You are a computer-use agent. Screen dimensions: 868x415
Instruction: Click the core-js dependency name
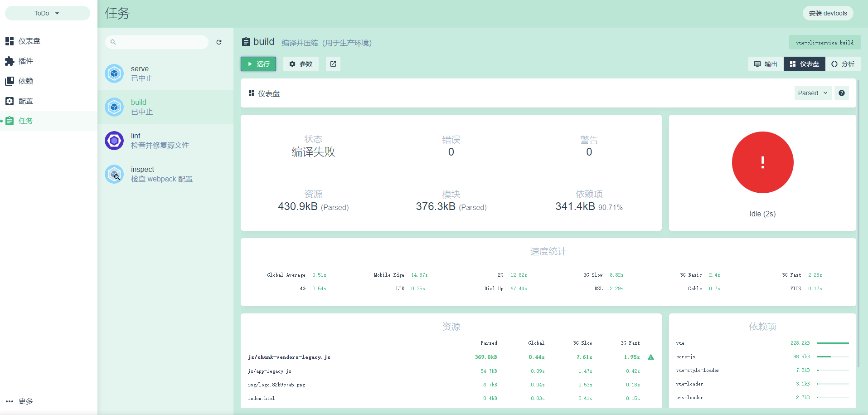686,357
